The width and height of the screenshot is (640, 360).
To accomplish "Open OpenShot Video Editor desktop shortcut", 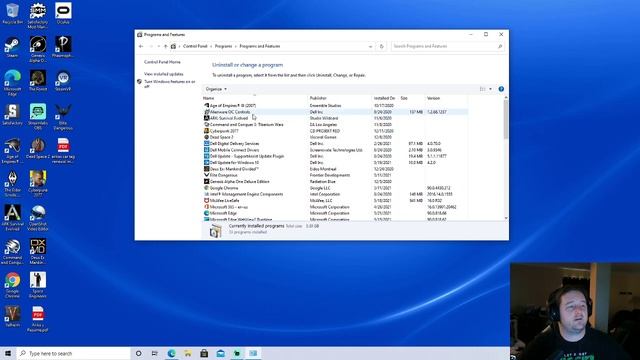I will 38,218.
